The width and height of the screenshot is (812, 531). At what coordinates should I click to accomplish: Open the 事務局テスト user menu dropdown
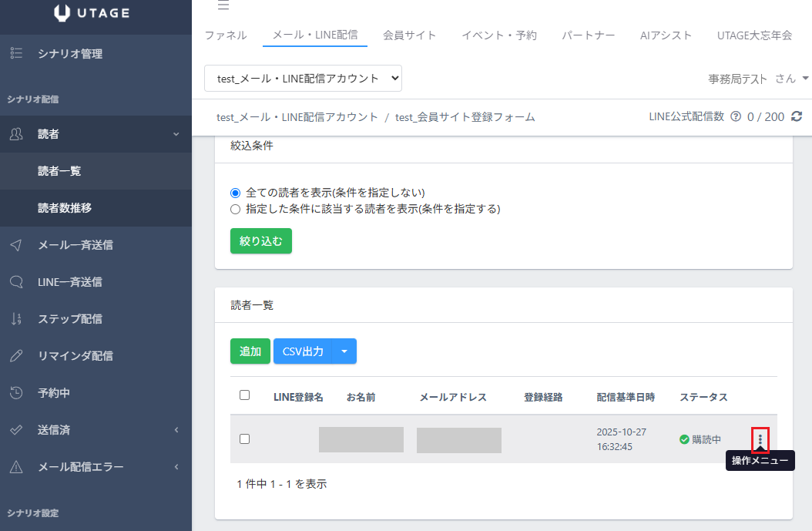coord(759,79)
